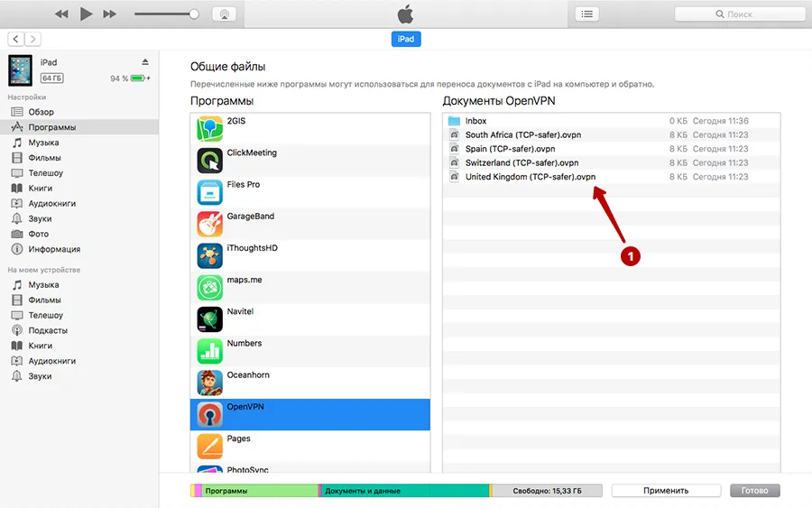
Task: Select the Numbers app icon
Action: click(209, 351)
